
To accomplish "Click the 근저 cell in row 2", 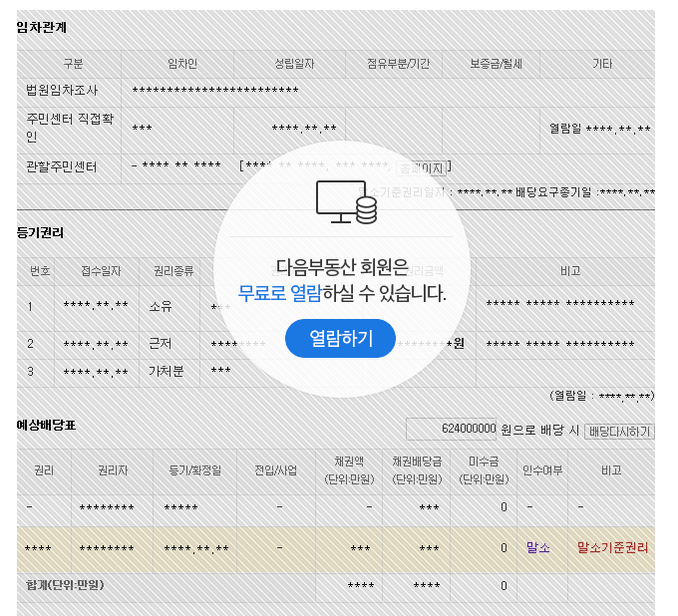I will point(161,344).
